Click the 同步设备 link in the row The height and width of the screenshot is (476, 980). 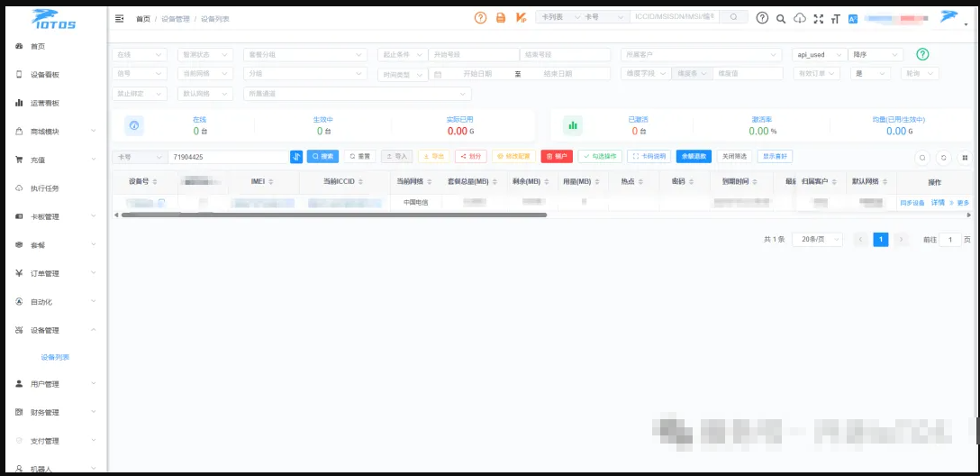pyautogui.click(x=912, y=203)
